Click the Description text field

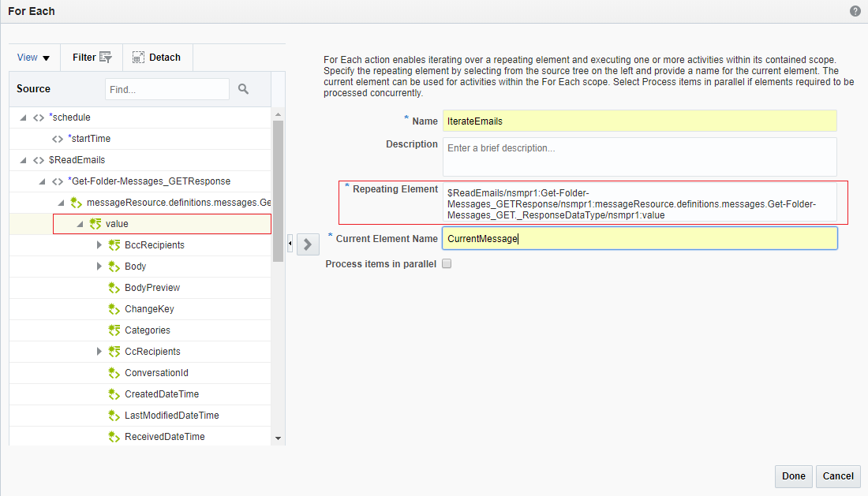click(639, 156)
